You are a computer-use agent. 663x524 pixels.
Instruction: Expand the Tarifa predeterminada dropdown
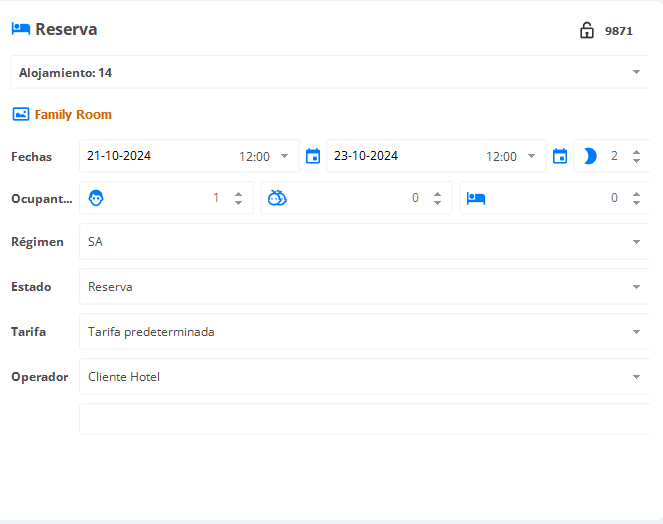(364, 332)
